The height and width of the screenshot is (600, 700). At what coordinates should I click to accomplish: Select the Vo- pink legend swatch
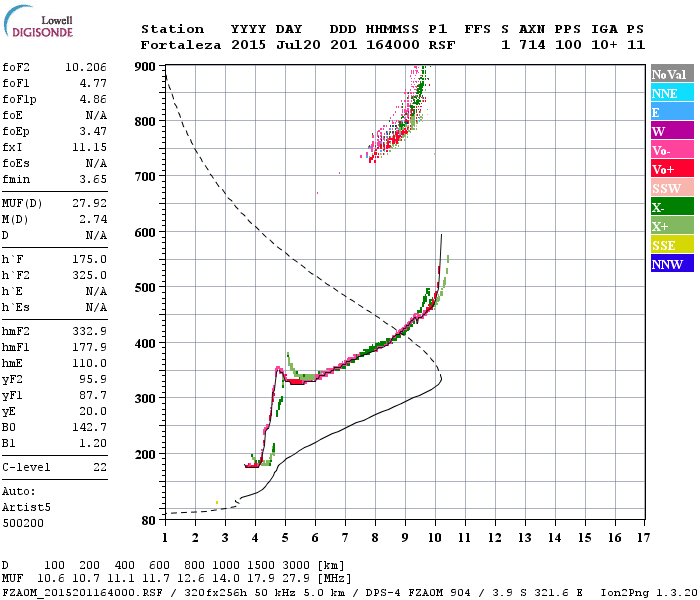point(672,150)
